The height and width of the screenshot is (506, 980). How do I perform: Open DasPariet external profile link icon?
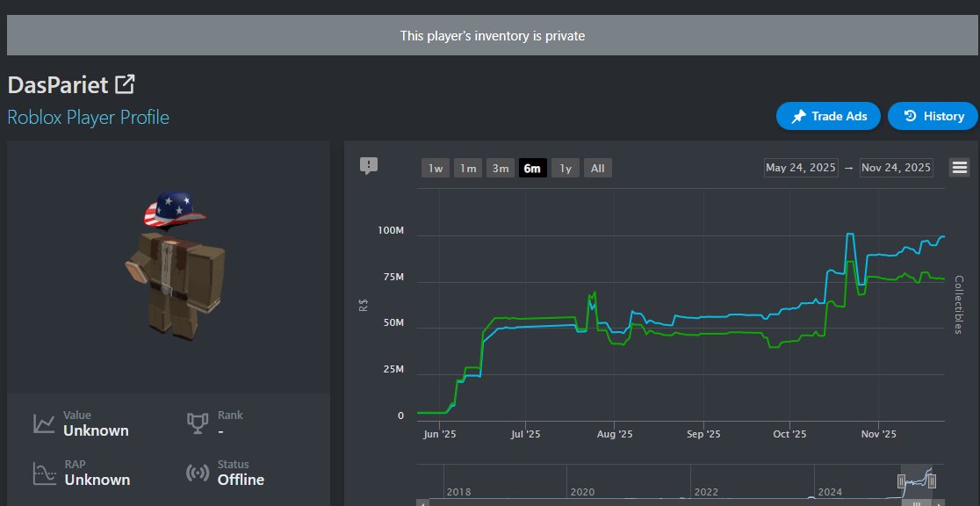[125, 84]
